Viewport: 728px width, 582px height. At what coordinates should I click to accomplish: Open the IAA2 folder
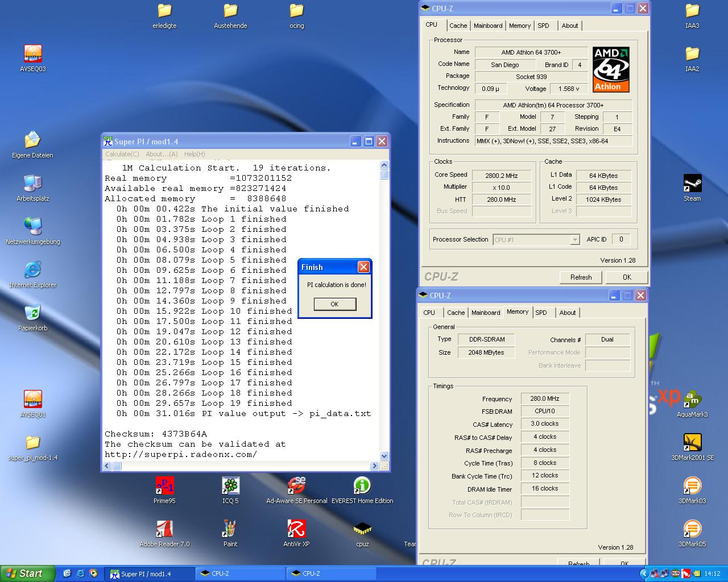[692, 59]
